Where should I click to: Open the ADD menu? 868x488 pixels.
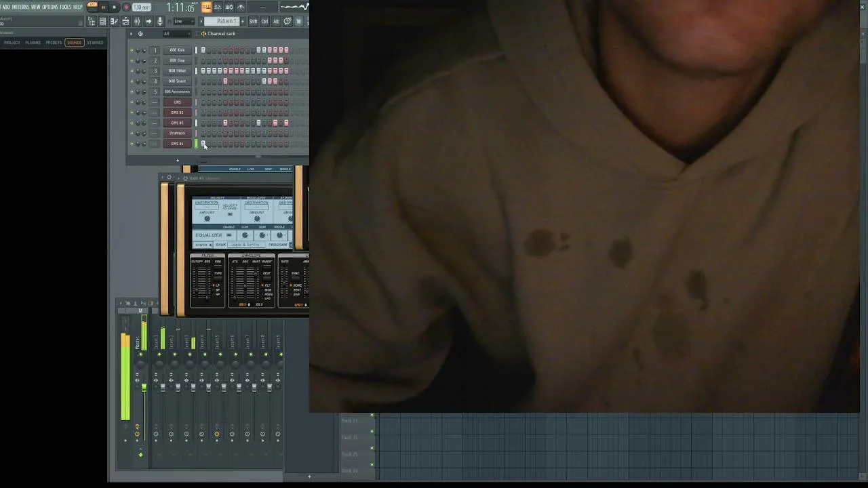[6, 7]
